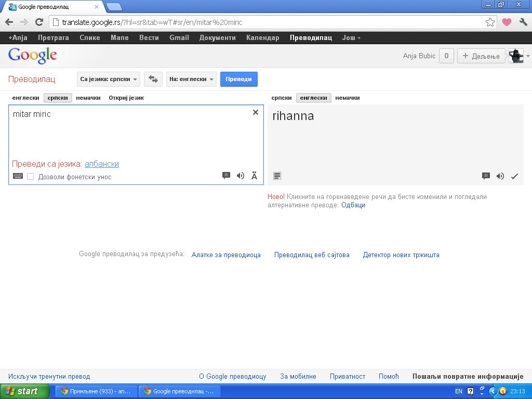This screenshot has width=532, height=399.
Task: Open Документи in the top bar
Action: 218,37
